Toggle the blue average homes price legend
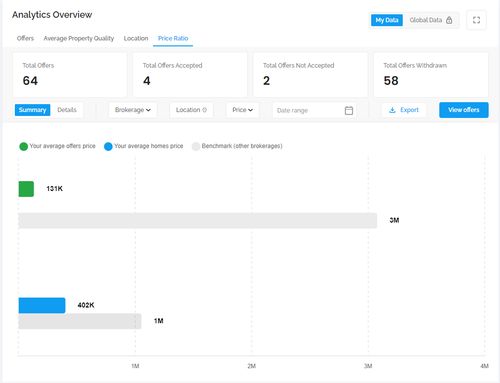Viewport: 500px width, 383px height. (x=108, y=146)
